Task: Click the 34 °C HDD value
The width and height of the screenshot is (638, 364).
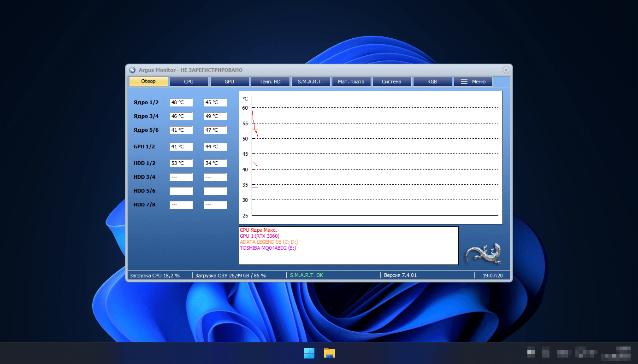Action: point(215,163)
